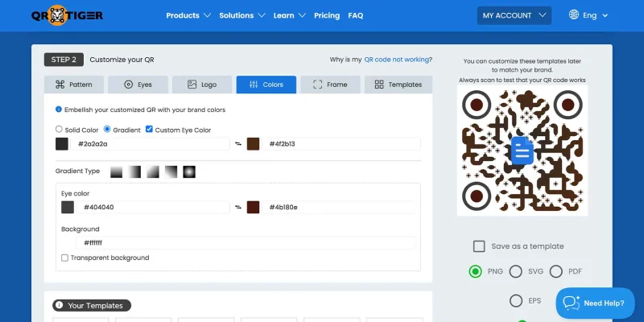This screenshot has width=644, height=322.
Task: Select the radial gradient type
Action: pos(189,171)
